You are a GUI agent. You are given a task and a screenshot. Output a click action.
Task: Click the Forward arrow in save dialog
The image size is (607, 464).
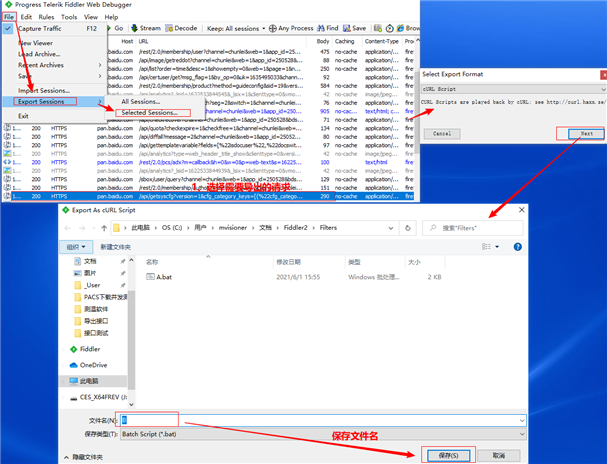(82, 228)
